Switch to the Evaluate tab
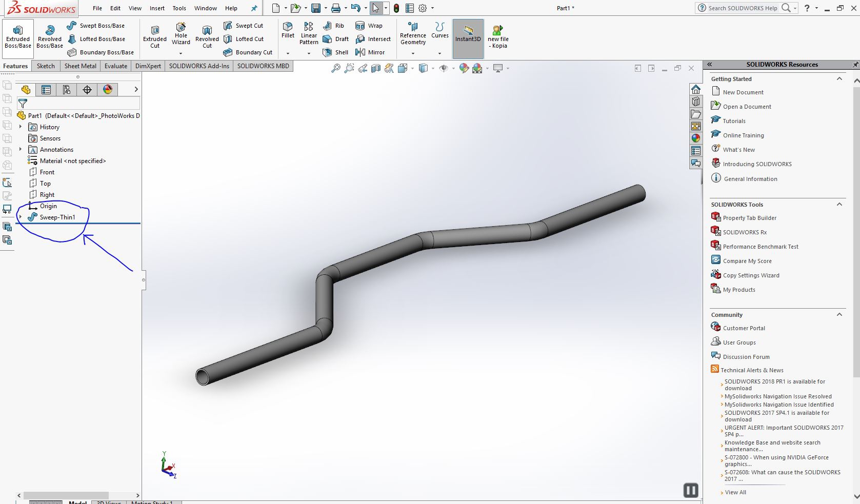 116,66
